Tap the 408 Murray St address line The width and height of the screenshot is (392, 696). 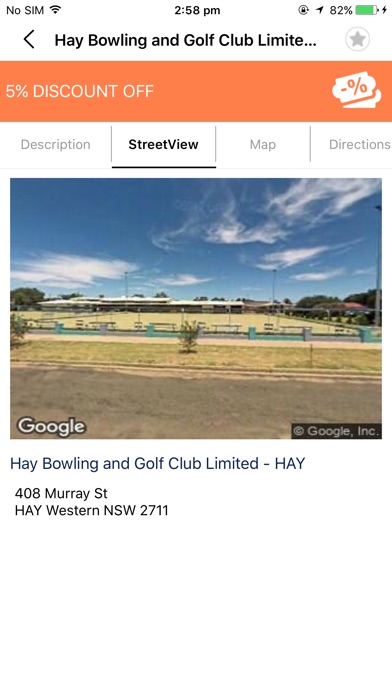click(x=61, y=493)
